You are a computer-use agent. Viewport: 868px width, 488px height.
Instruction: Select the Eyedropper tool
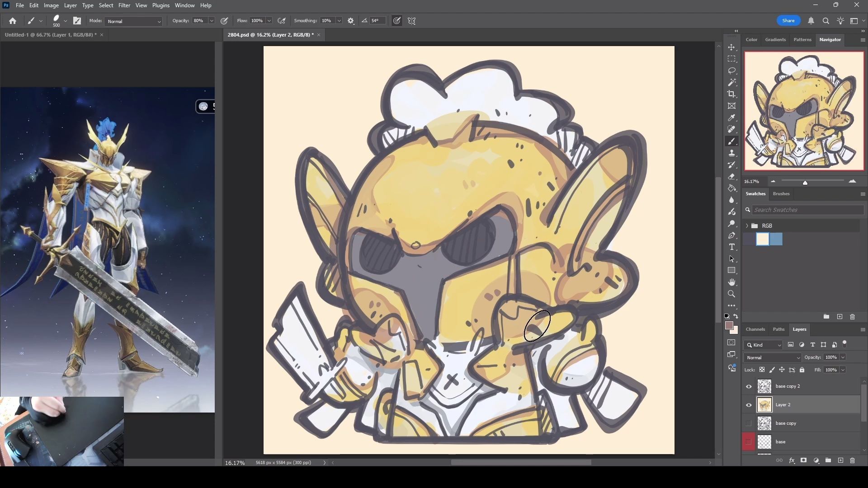click(x=731, y=117)
